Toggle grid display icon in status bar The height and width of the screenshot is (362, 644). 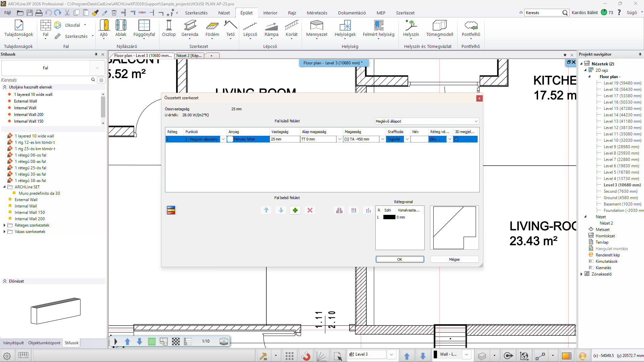click(x=289, y=356)
